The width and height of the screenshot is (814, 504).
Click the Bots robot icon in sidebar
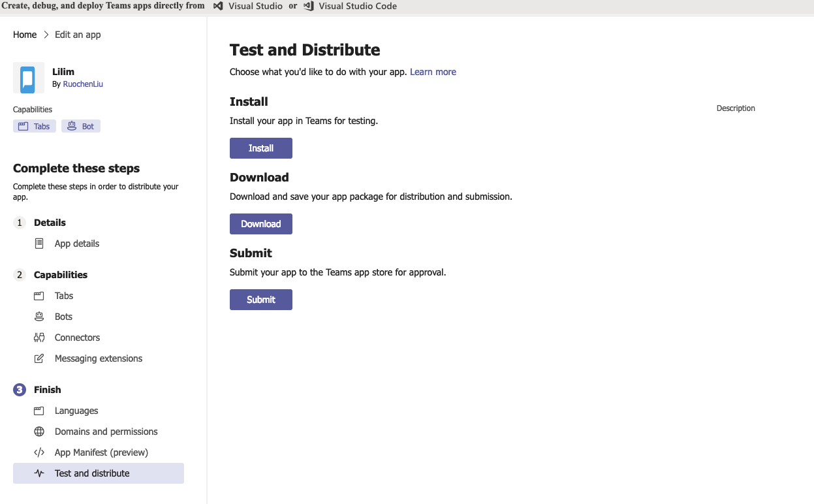point(39,317)
